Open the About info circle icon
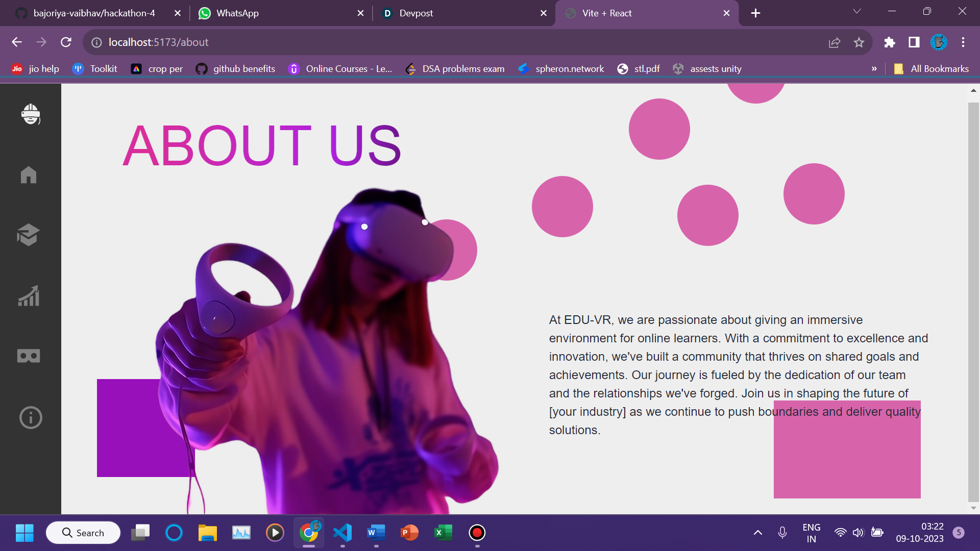 (x=31, y=417)
